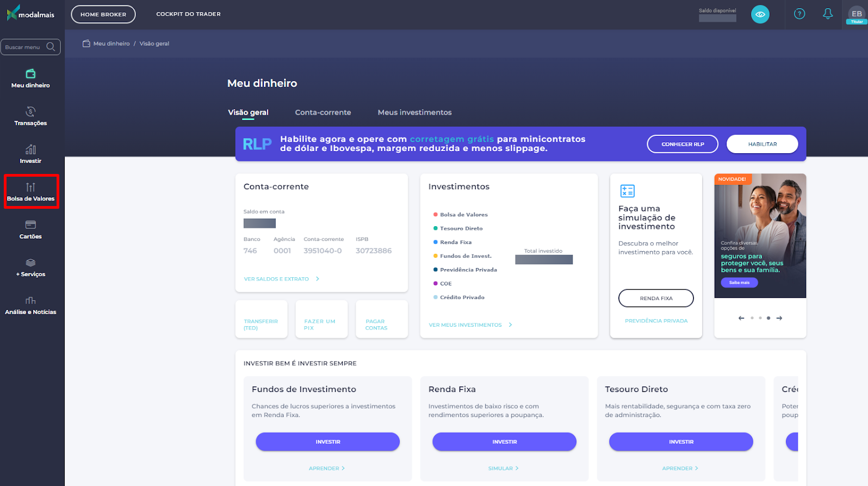
Task: Click Tesouro Direto legend item
Action: coord(458,228)
